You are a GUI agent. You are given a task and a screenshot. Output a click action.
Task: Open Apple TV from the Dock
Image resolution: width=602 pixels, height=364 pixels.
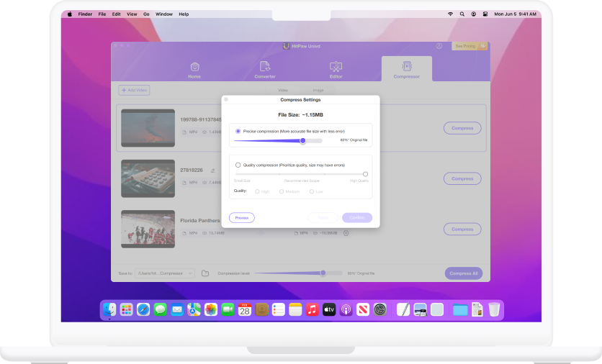coord(329,309)
